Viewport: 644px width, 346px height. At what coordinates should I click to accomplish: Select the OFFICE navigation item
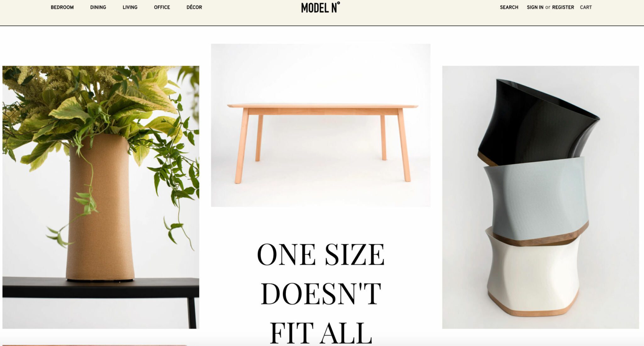(162, 7)
